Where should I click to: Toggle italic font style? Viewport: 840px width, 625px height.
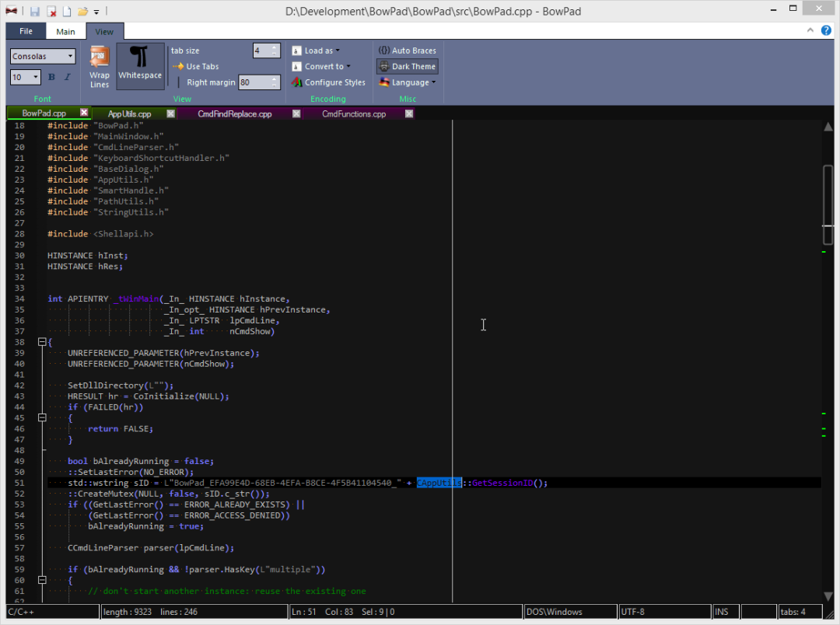pyautogui.click(x=68, y=77)
